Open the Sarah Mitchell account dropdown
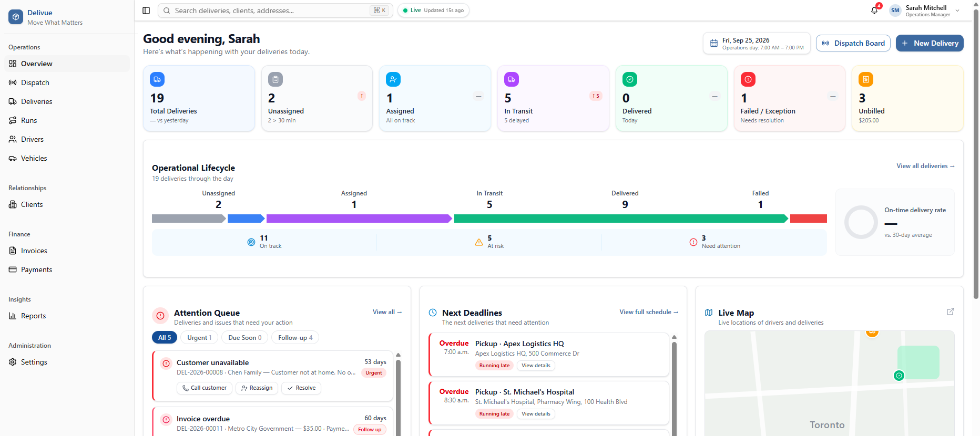The height and width of the screenshot is (436, 980). pyautogui.click(x=925, y=11)
